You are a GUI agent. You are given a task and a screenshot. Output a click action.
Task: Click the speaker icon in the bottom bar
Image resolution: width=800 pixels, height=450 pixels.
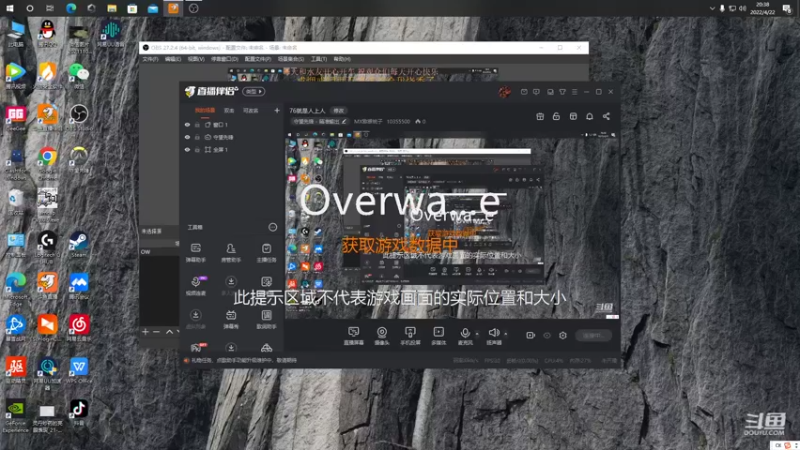[x=493, y=333]
